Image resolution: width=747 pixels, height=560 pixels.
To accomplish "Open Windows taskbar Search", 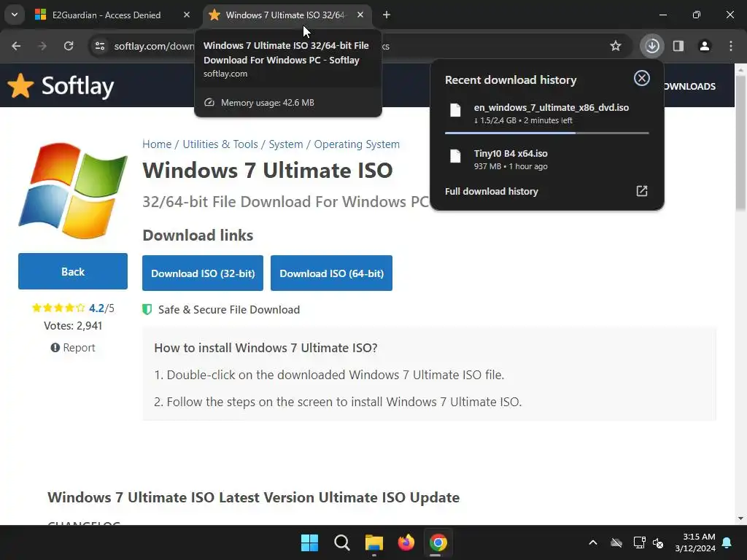I will pyautogui.click(x=341, y=542).
